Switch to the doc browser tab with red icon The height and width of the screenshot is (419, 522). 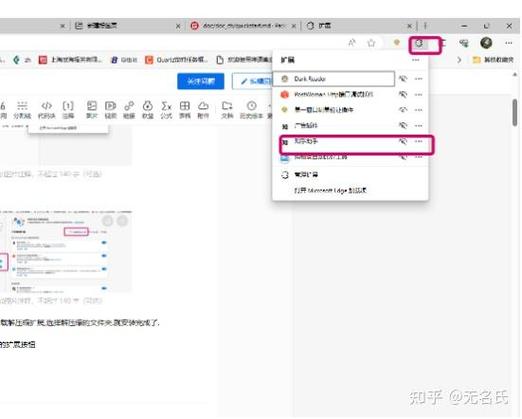(243, 26)
